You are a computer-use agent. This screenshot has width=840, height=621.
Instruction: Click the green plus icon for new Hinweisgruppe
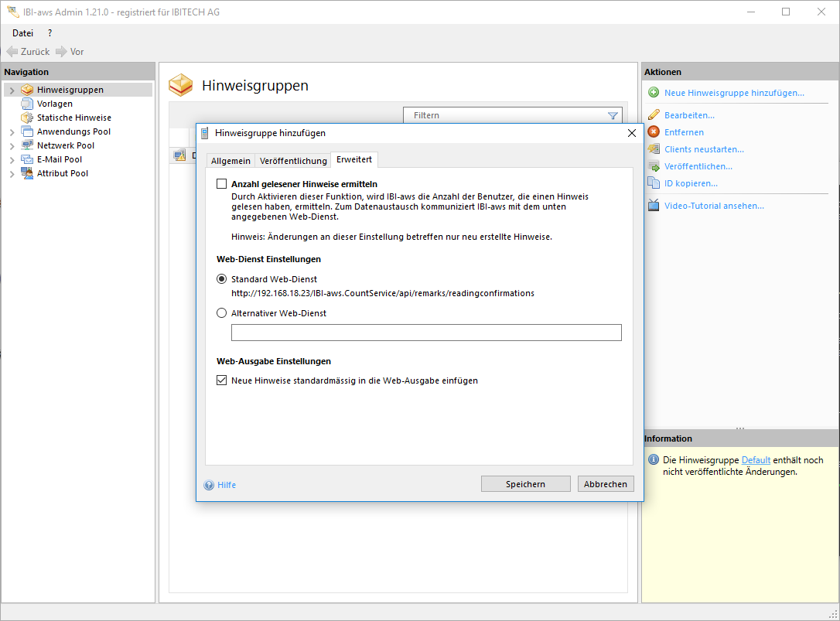[x=654, y=93]
